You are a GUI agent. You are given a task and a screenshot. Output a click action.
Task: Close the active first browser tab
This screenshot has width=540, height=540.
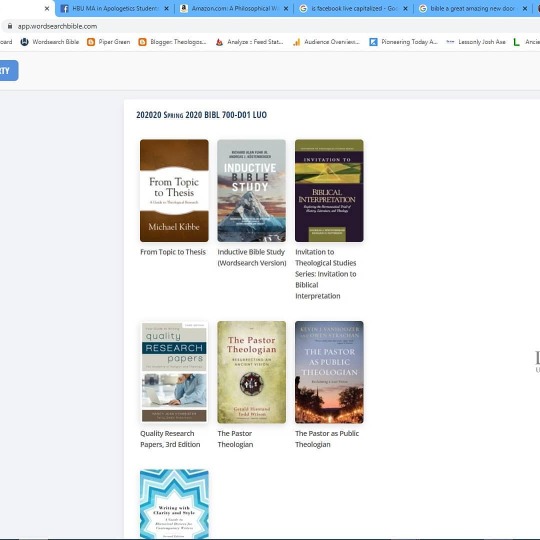[x=47, y=8]
